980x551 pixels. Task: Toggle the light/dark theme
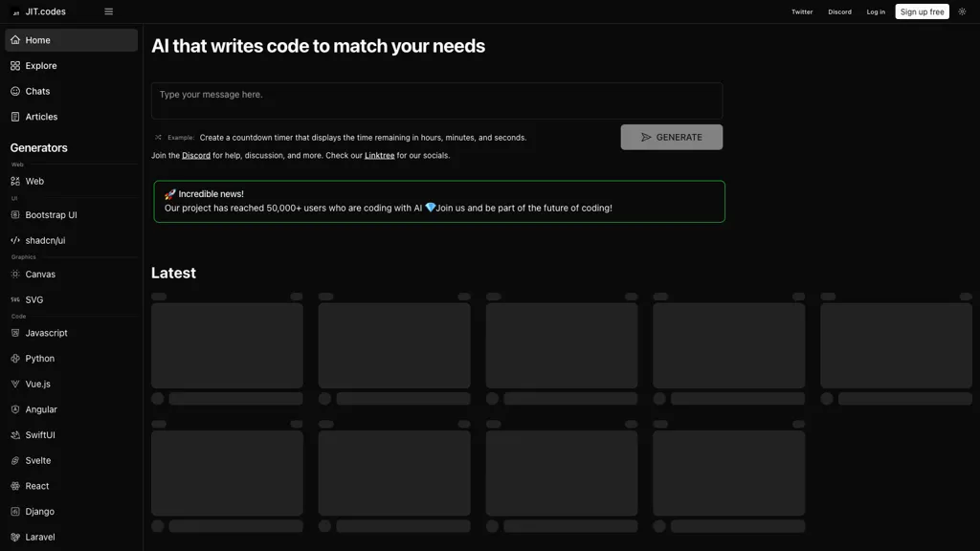tap(961, 11)
